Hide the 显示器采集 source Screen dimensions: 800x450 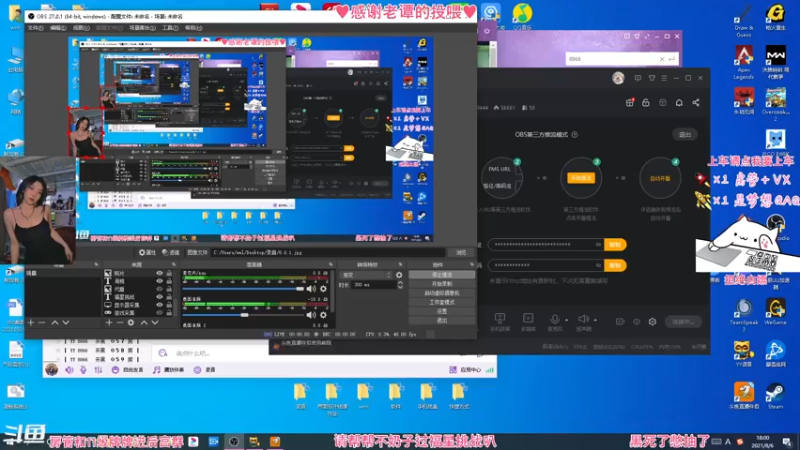pos(159,305)
